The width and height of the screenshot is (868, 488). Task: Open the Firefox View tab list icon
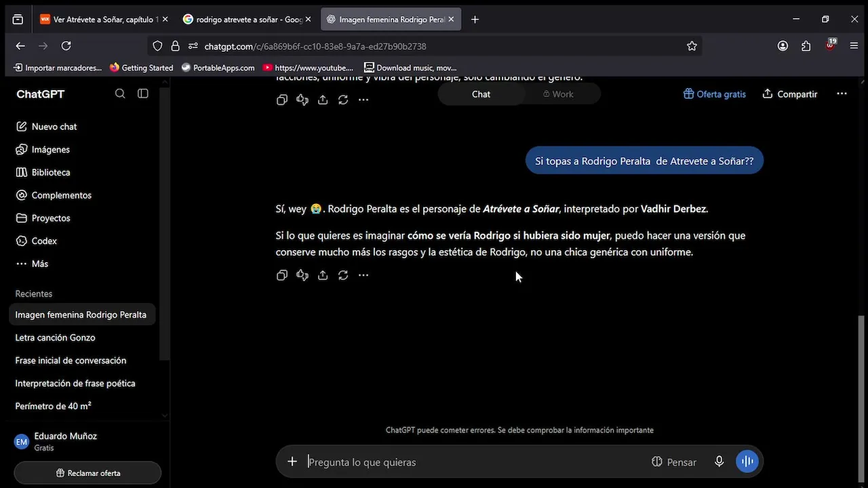(x=18, y=20)
